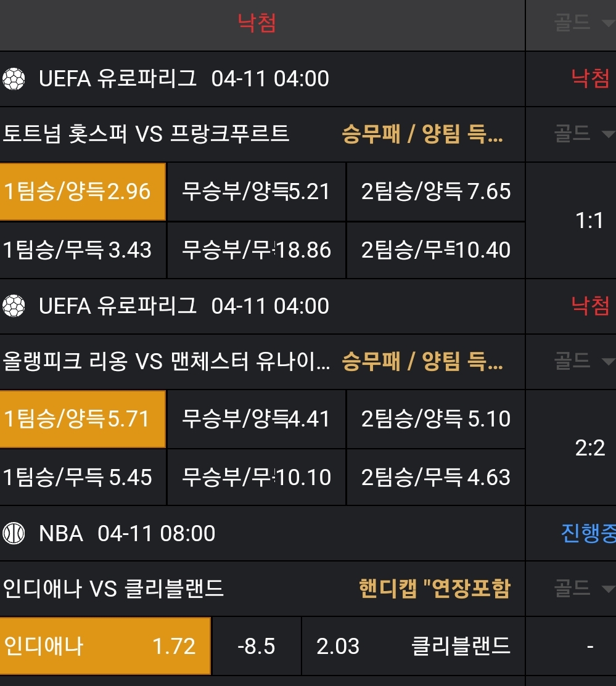Pick 2팀승/무득 10.40 bet cell

[436, 250]
